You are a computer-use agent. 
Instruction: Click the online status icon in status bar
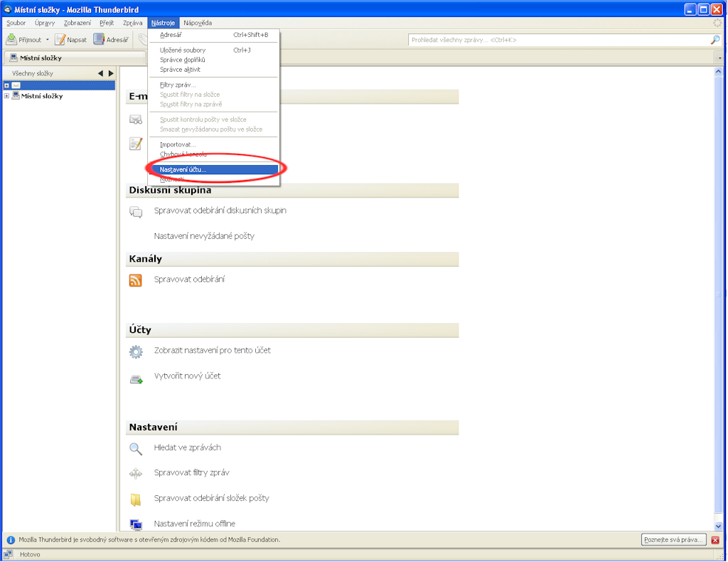[x=8, y=554]
